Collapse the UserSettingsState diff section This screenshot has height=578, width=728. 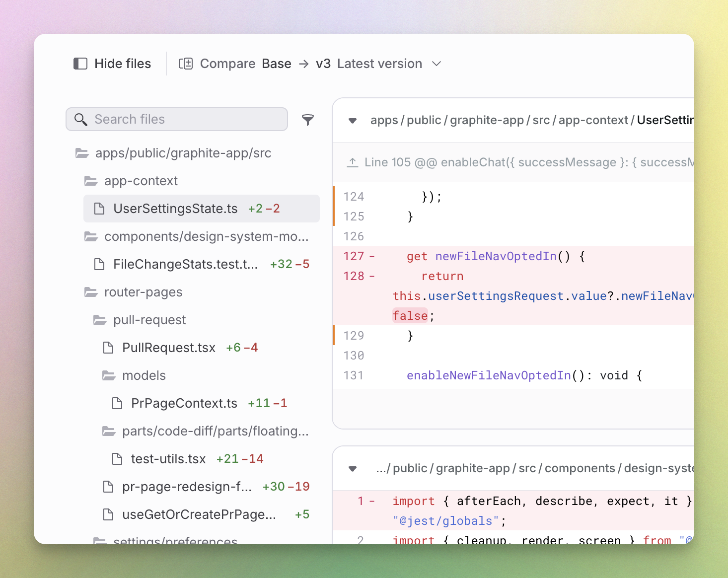[x=352, y=121]
